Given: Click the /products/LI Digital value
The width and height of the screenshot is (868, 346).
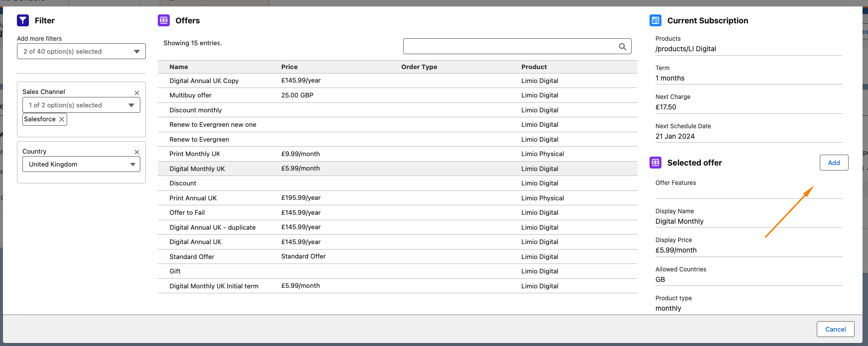Looking at the screenshot, I should coord(685,49).
